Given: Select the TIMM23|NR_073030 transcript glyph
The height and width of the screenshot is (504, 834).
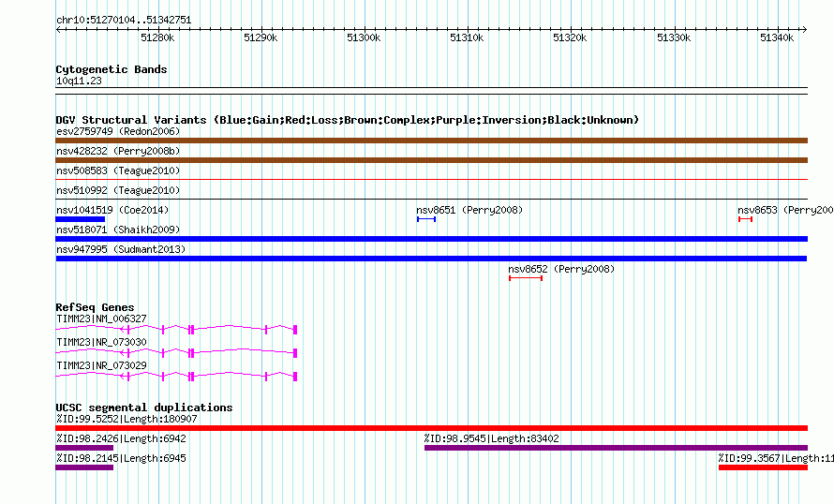Looking at the screenshot, I should pos(176,353).
